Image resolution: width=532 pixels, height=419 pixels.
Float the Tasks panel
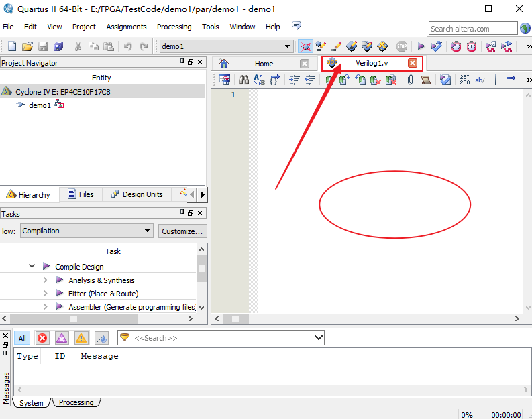click(191, 213)
